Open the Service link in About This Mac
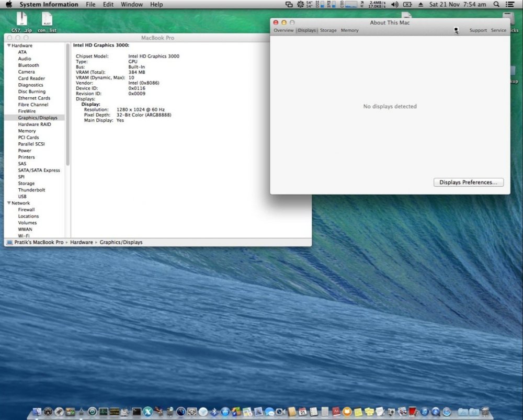This screenshot has height=420, width=523. click(498, 30)
